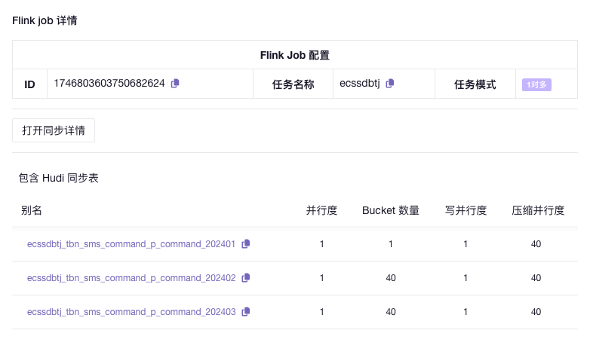This screenshot has width=590, height=364.
Task: Open the ecssdbtj_tbn_sms_command_p_command_202402 table link
Action: 131,278
